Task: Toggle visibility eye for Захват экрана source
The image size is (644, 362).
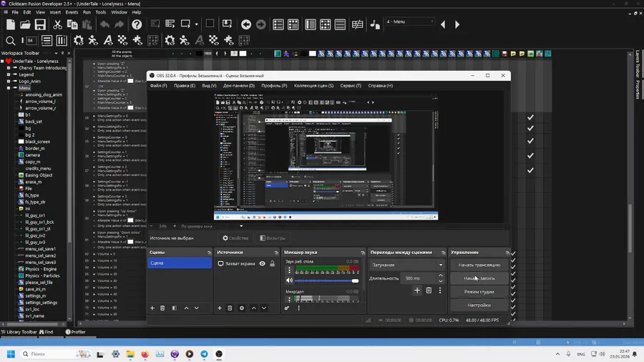Action: click(x=262, y=264)
